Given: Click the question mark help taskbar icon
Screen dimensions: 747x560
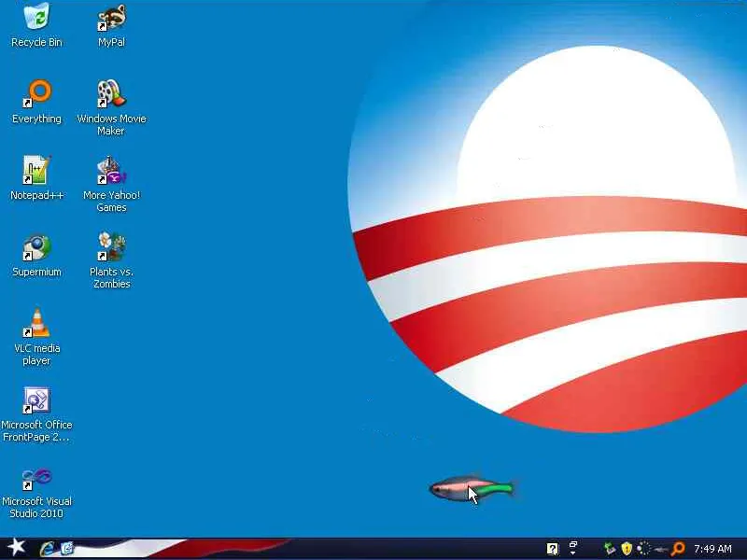Looking at the screenshot, I should click(552, 549).
